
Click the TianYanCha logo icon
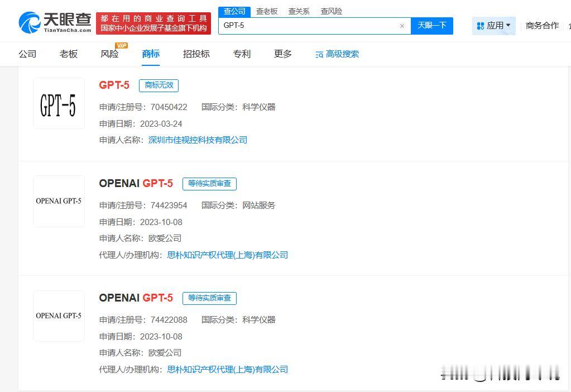(30, 22)
